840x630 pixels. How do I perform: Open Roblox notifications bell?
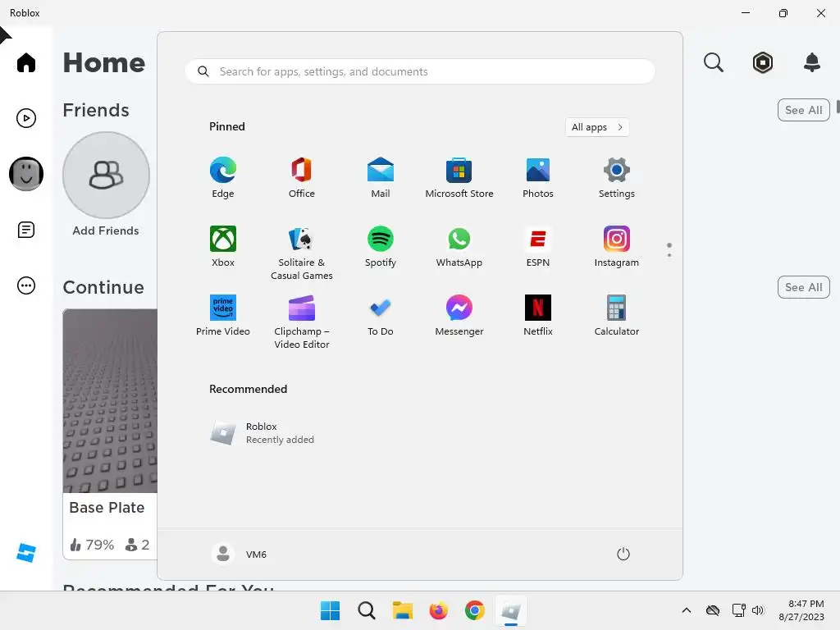[812, 62]
